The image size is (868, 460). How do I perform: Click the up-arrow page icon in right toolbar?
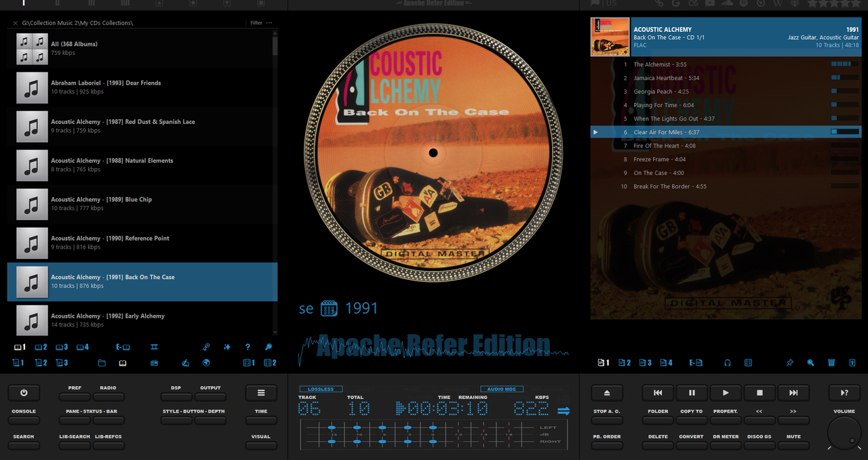coord(852,363)
